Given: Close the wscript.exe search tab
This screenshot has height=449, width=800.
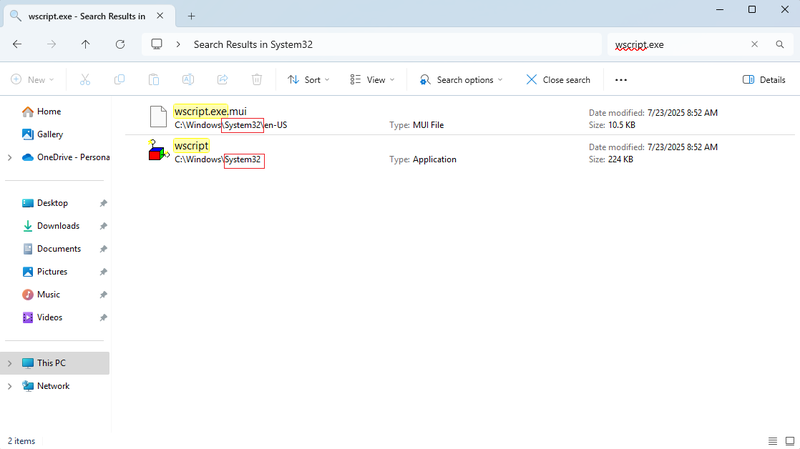Looking at the screenshot, I should [x=160, y=16].
